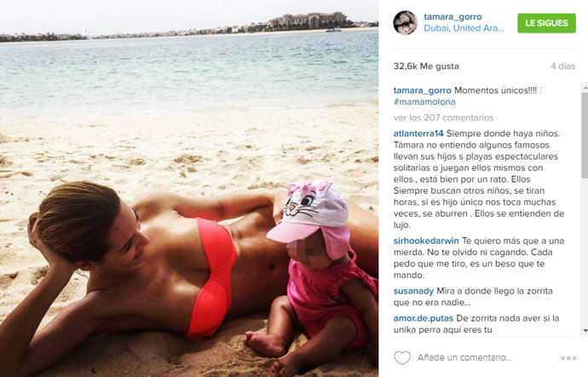Click the heart like icon
Viewport: 588px width, 377px height.
[x=402, y=358]
